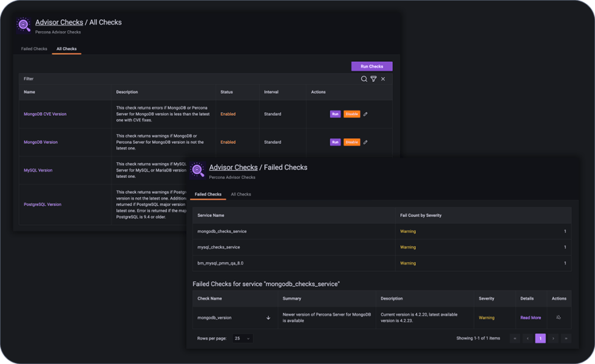Disable the MongoDB Version check
The image size is (595, 364).
click(352, 142)
